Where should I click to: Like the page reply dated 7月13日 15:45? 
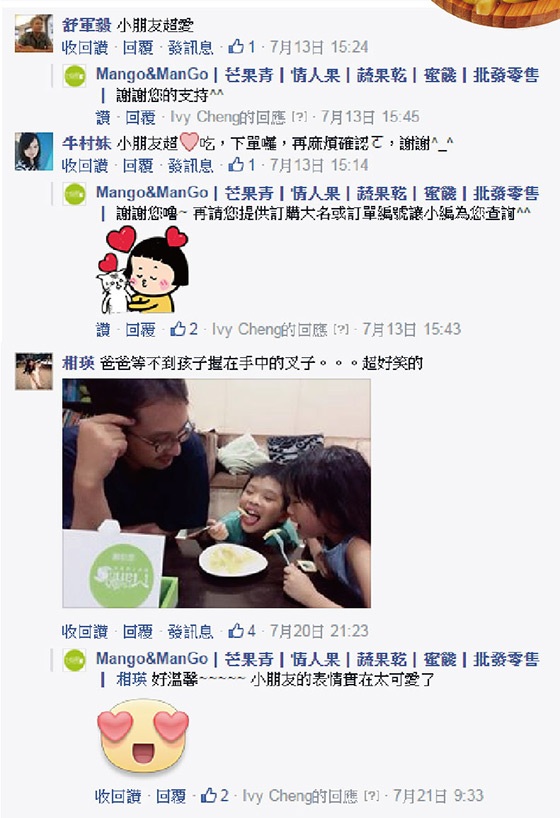[x=103, y=117]
